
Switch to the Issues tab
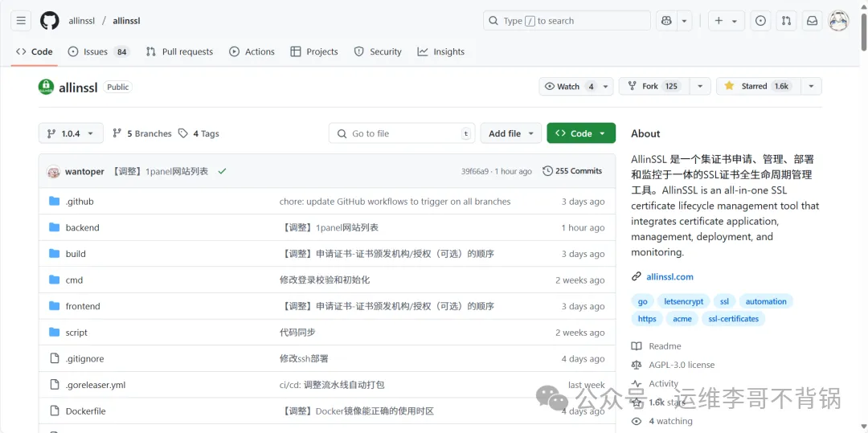97,51
